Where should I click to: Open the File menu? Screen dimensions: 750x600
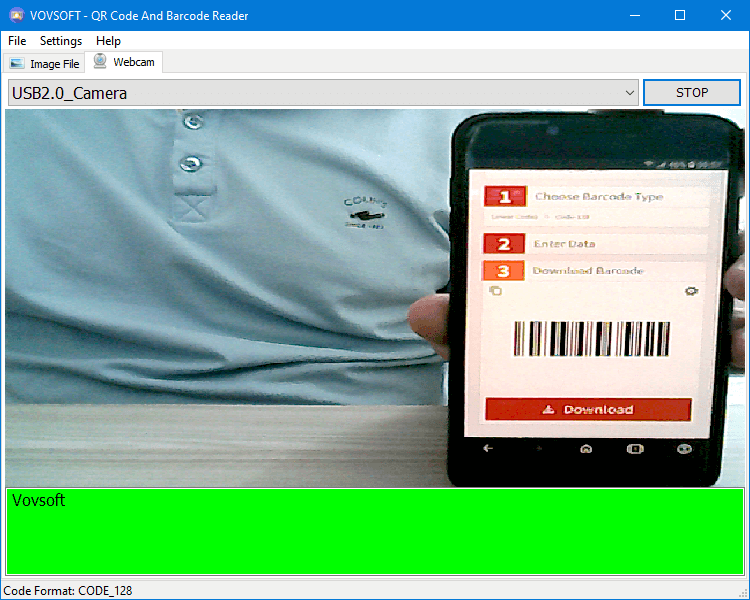(x=17, y=41)
